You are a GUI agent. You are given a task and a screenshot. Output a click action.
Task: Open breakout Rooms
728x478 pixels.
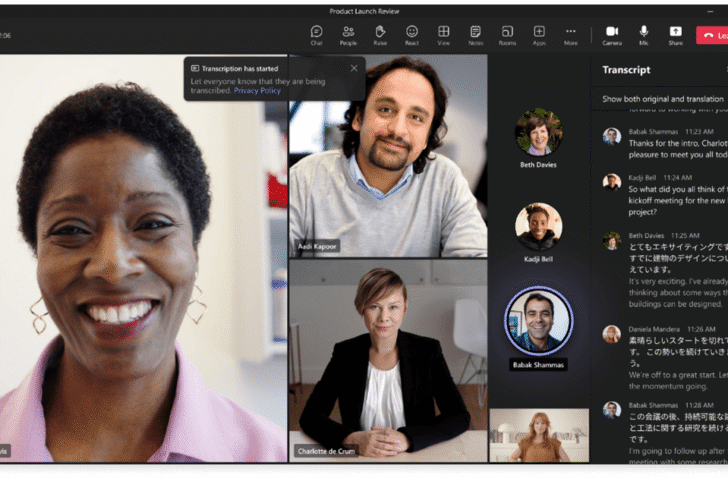pos(507,35)
